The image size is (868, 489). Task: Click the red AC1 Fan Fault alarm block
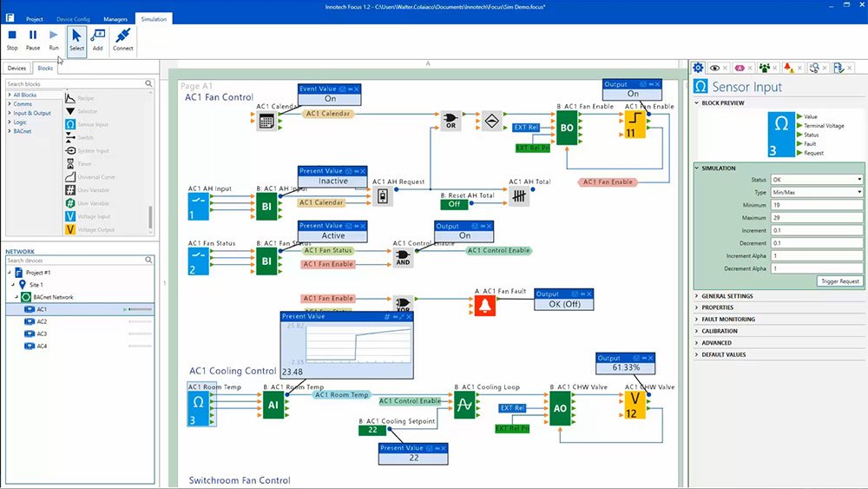(x=485, y=305)
